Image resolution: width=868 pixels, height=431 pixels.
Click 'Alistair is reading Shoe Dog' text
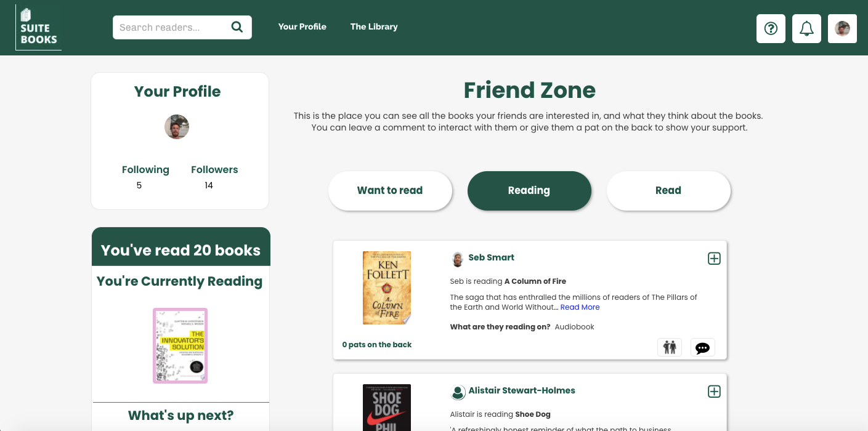tap(500, 414)
